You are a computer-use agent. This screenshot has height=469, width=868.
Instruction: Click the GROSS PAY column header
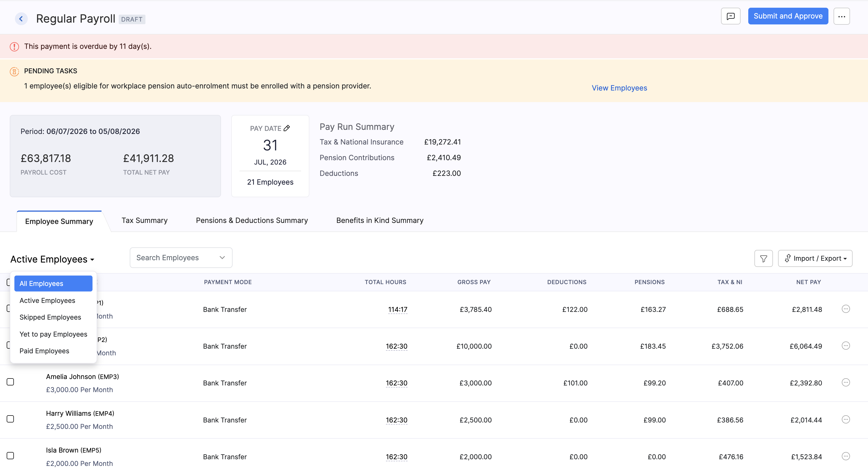[x=474, y=282]
